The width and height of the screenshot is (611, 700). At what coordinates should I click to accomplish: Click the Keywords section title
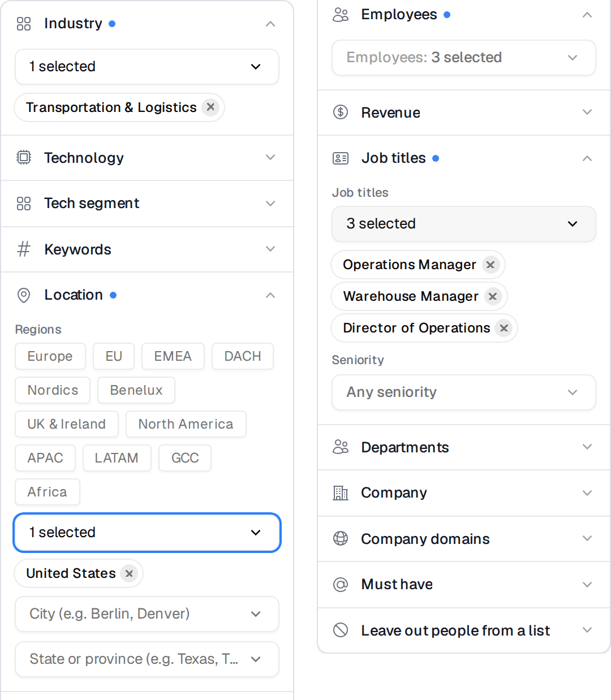(78, 249)
